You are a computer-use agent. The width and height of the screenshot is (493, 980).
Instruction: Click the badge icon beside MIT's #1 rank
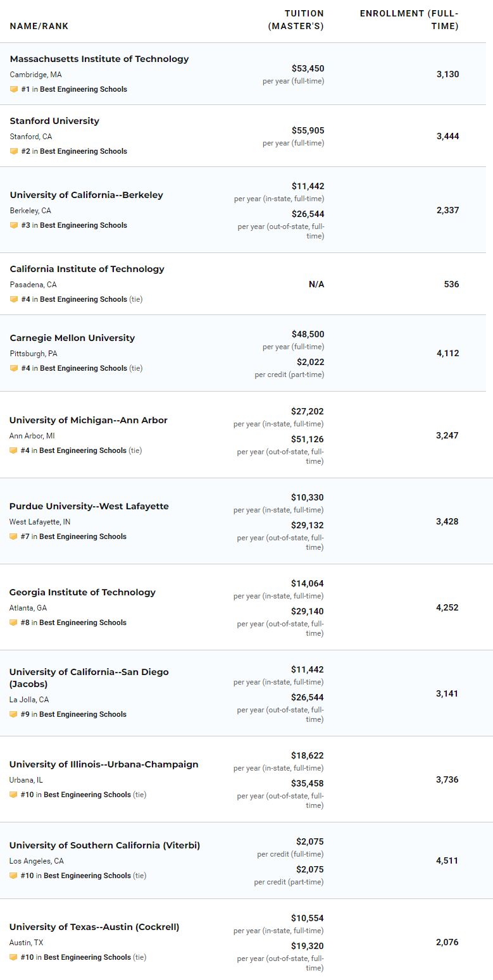click(14, 89)
